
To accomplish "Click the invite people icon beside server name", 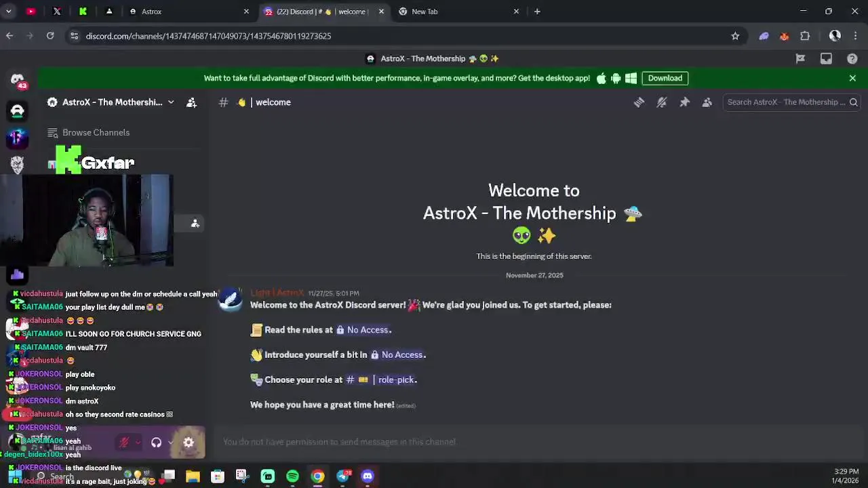I will pyautogui.click(x=191, y=102).
